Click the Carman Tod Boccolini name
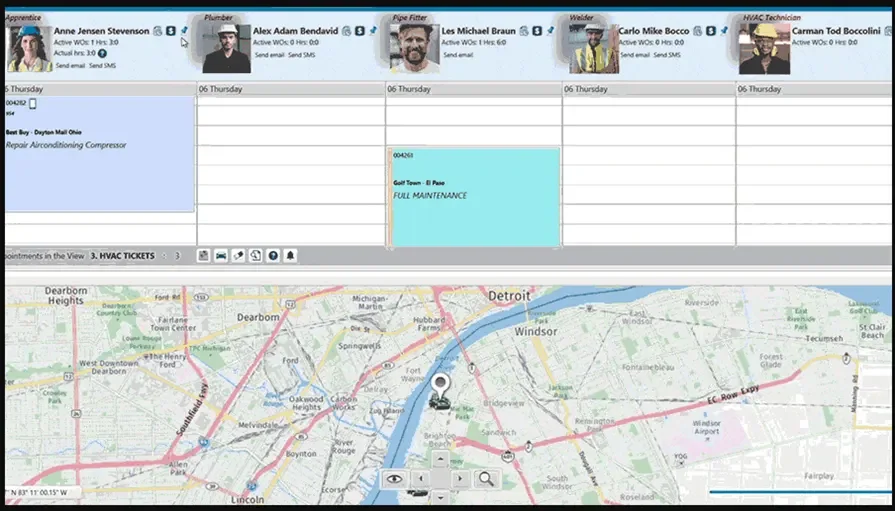 836,31
